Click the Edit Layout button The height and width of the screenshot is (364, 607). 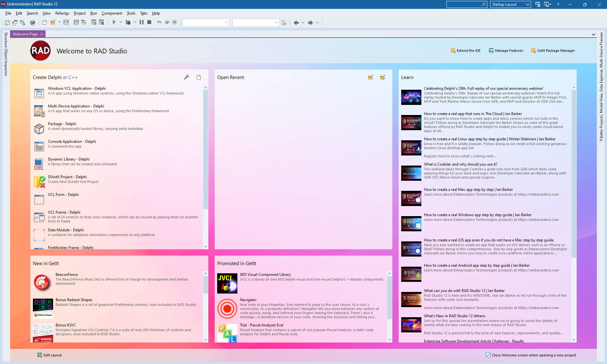pos(49,355)
